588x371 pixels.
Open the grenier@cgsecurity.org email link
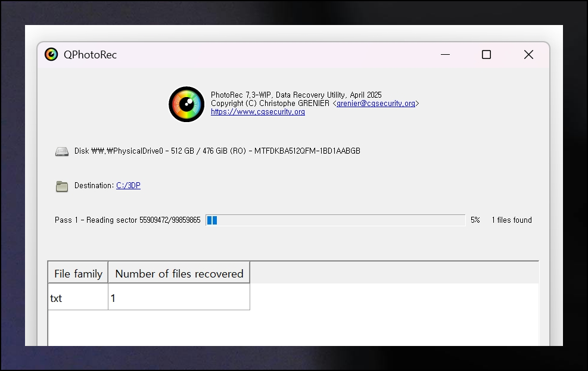(x=376, y=104)
